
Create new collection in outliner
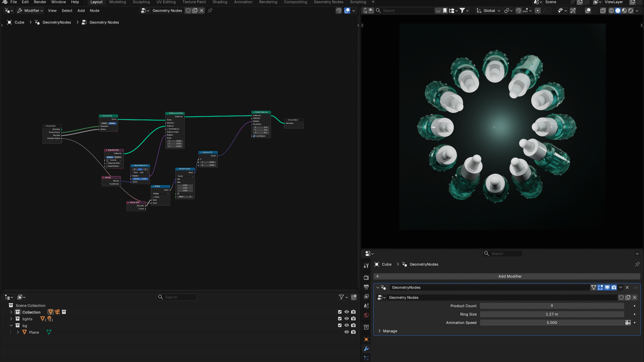(x=354, y=297)
